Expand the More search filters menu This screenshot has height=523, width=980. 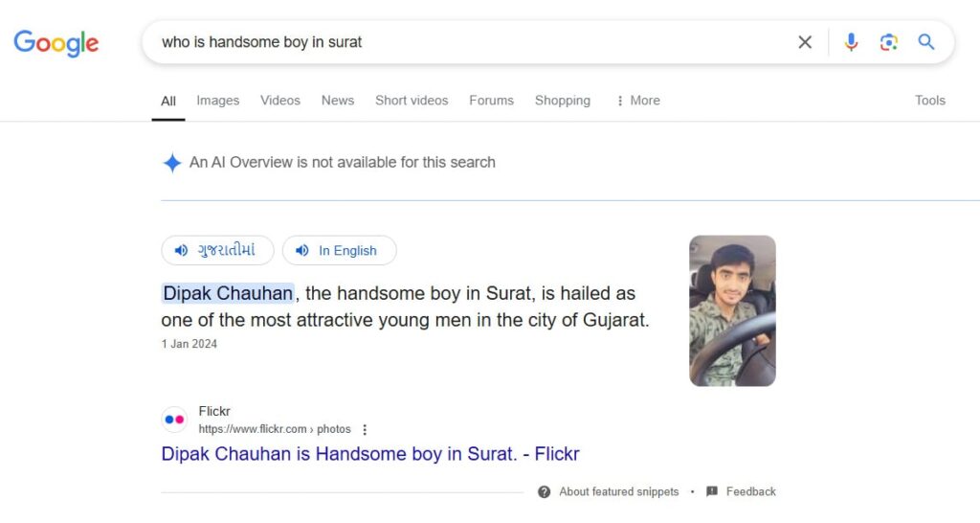(637, 101)
